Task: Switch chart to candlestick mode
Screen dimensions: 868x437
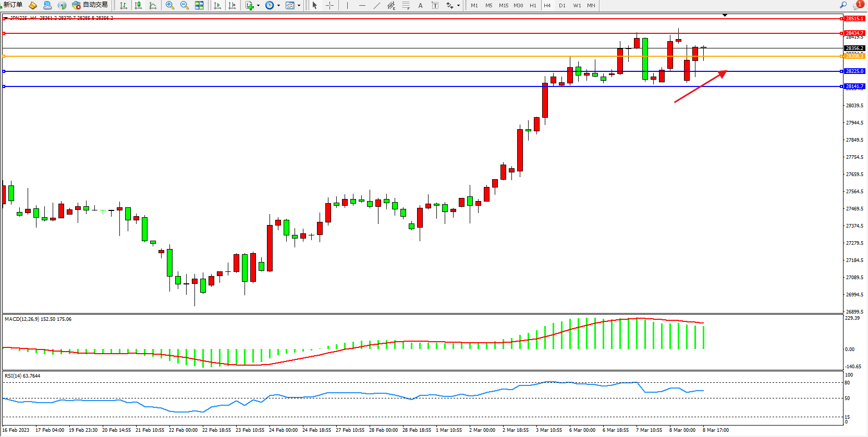Action: point(138,5)
